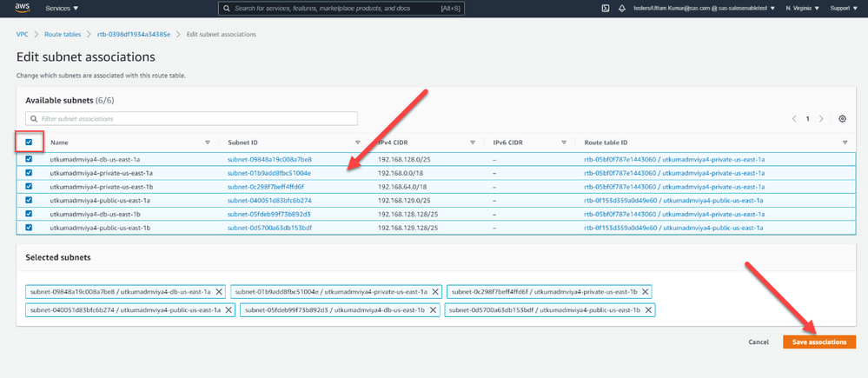Screen dimensions: 868x378
Task: Go to previous page of subnets
Action: coord(793,118)
